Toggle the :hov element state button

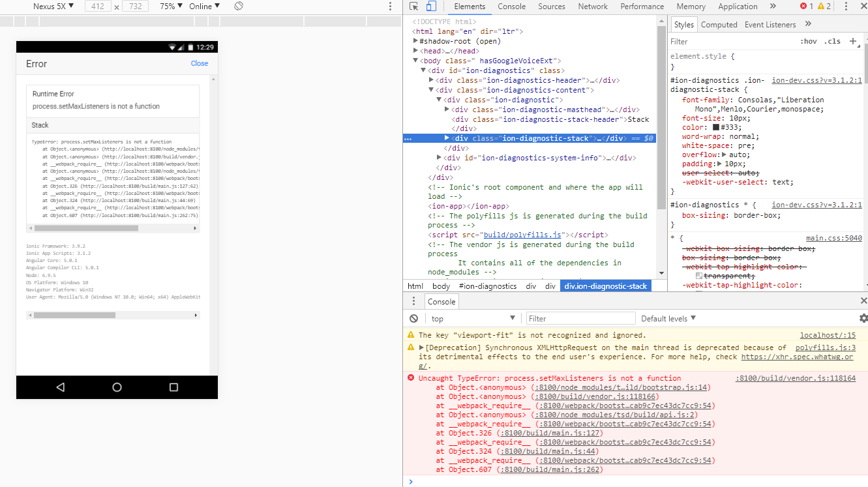tap(808, 41)
